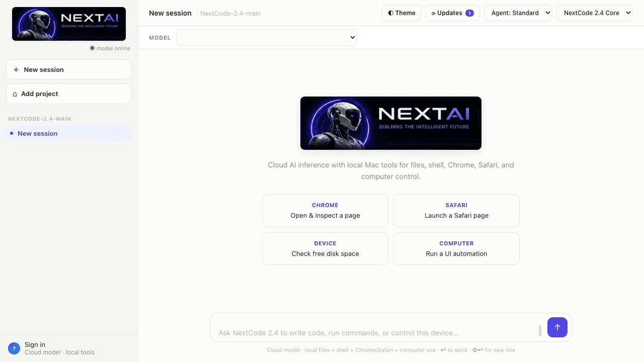Click the central NextAI banner image

tap(391, 123)
